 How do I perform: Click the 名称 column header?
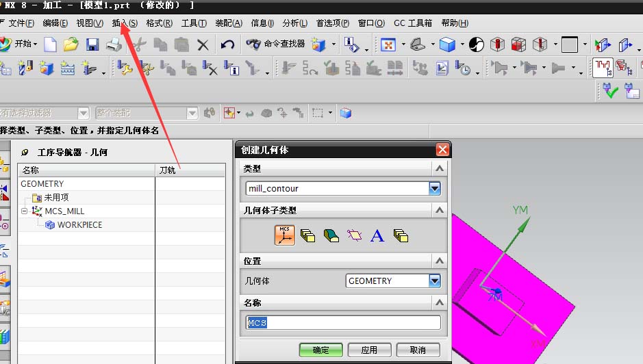click(x=86, y=170)
